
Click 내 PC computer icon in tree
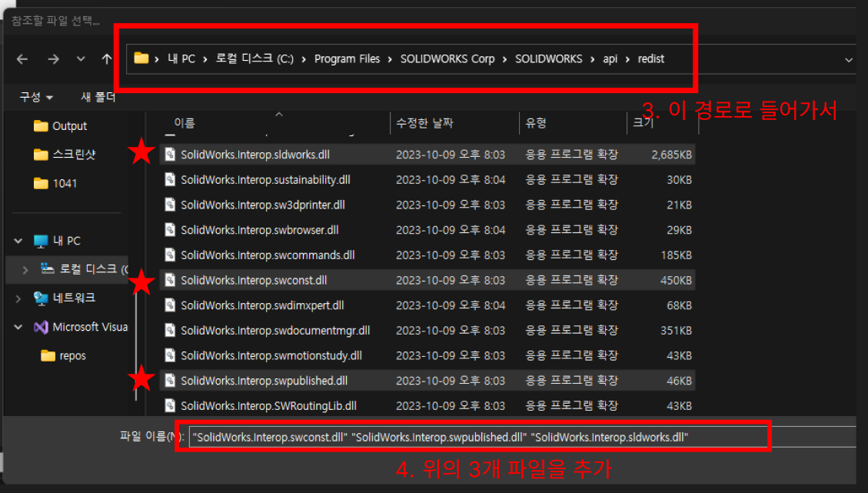(x=41, y=241)
